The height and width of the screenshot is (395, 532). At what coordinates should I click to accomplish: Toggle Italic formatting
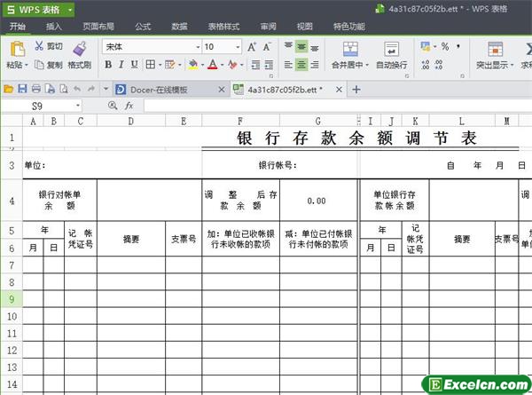[x=121, y=65]
